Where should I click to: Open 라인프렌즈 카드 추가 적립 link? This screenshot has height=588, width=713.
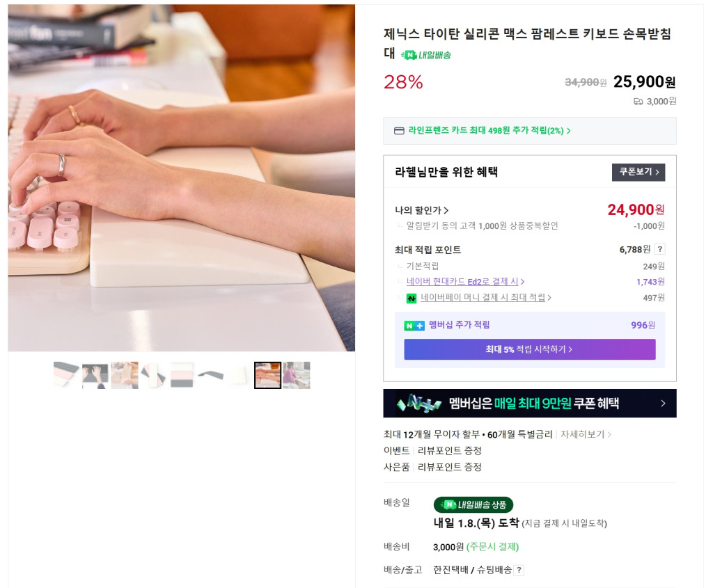489,130
